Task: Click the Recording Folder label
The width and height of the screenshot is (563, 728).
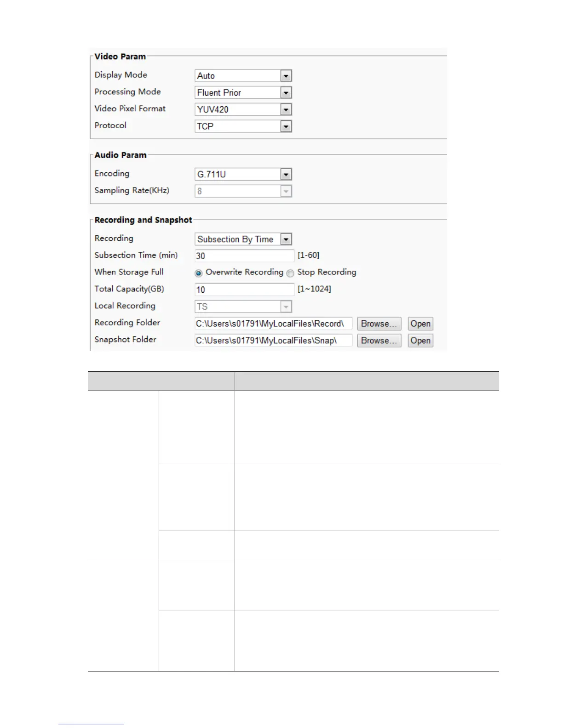Action: click(x=127, y=322)
